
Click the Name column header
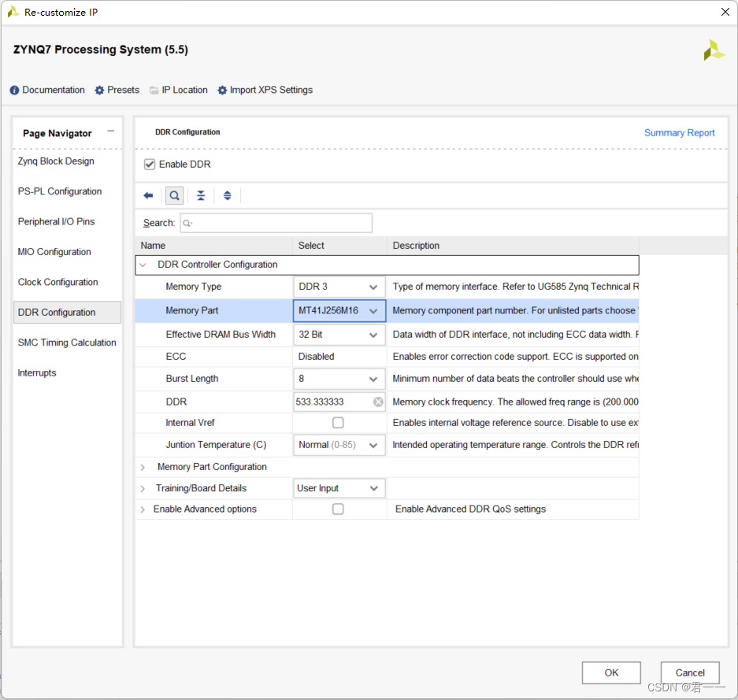pyautogui.click(x=213, y=246)
